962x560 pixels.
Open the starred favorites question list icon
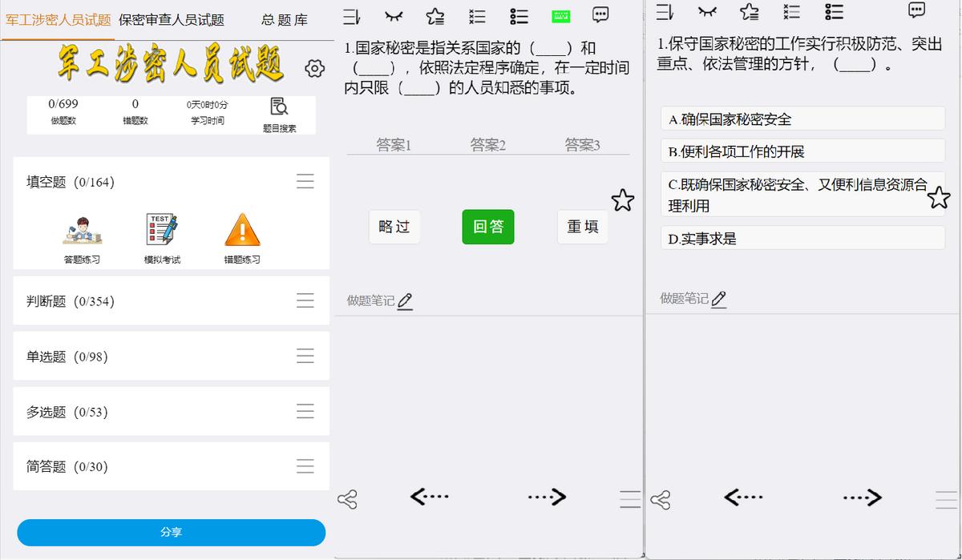(435, 16)
